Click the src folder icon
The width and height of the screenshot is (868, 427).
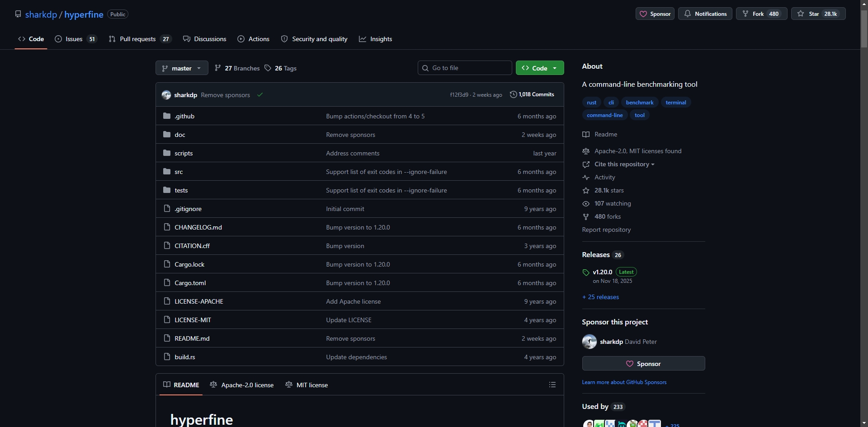[x=167, y=172]
